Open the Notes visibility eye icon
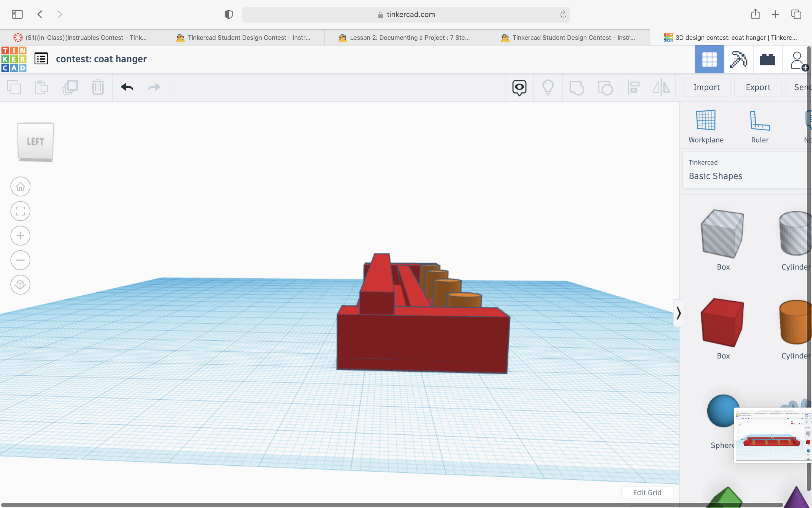 519,88
